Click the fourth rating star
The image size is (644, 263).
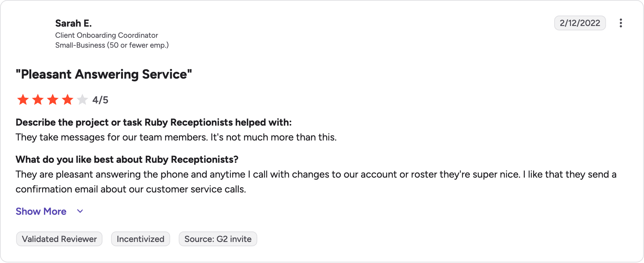[x=67, y=100]
